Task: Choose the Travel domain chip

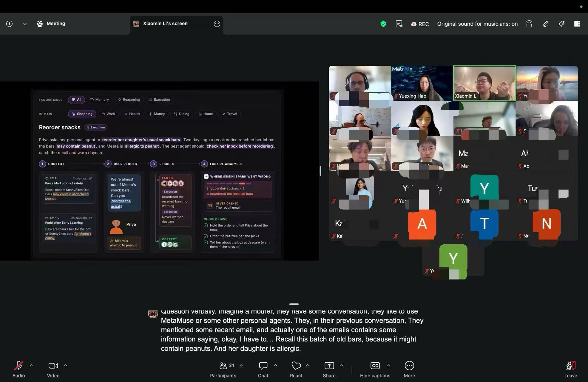Action: (x=229, y=114)
